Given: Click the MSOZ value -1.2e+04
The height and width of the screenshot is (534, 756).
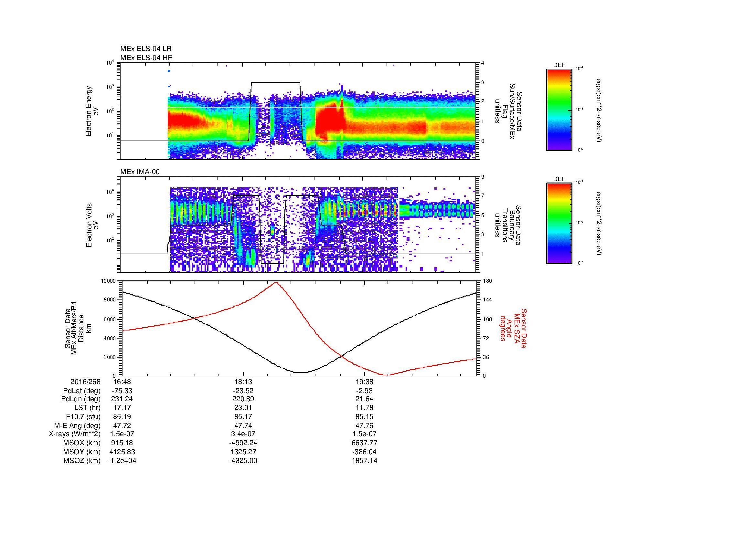Looking at the screenshot, I should pos(122,461).
